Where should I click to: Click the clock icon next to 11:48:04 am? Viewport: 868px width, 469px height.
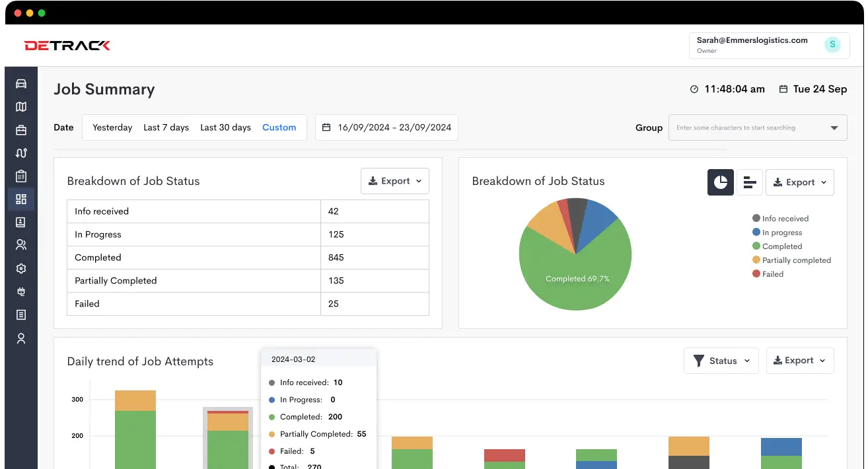point(694,89)
